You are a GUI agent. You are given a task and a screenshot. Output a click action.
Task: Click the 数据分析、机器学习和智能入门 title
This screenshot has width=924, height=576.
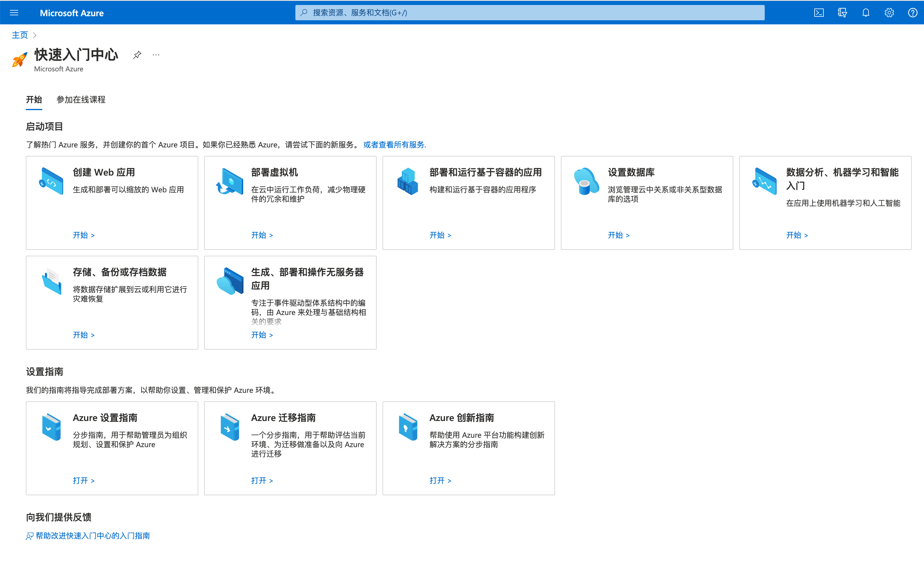[x=842, y=179]
